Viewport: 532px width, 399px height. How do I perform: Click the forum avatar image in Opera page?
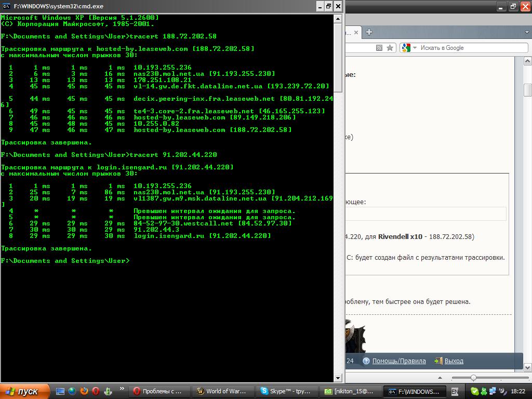[x=355, y=335]
